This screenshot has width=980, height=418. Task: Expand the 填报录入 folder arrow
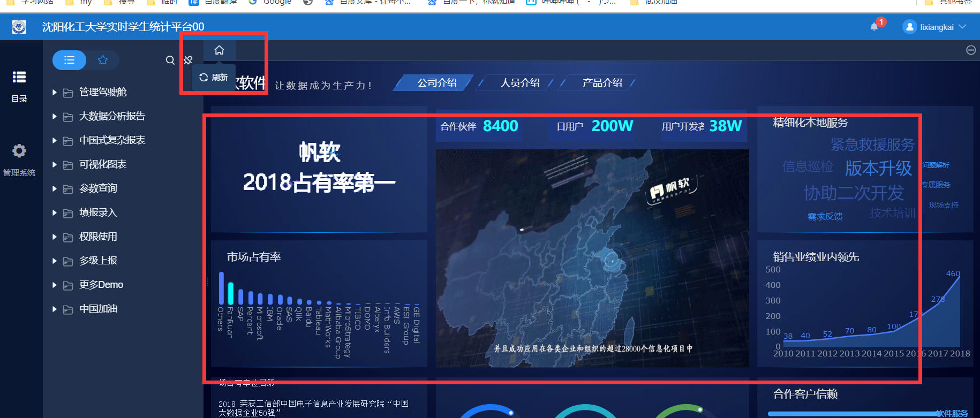(55, 212)
